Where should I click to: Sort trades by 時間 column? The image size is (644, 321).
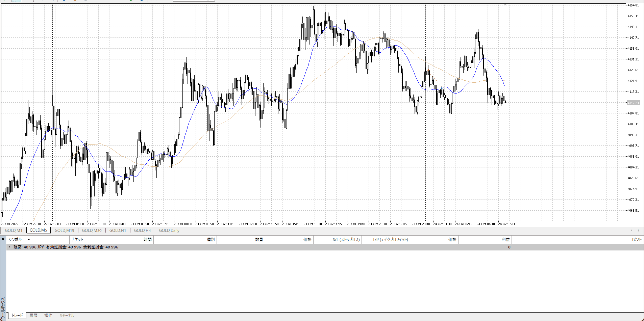tap(148, 240)
